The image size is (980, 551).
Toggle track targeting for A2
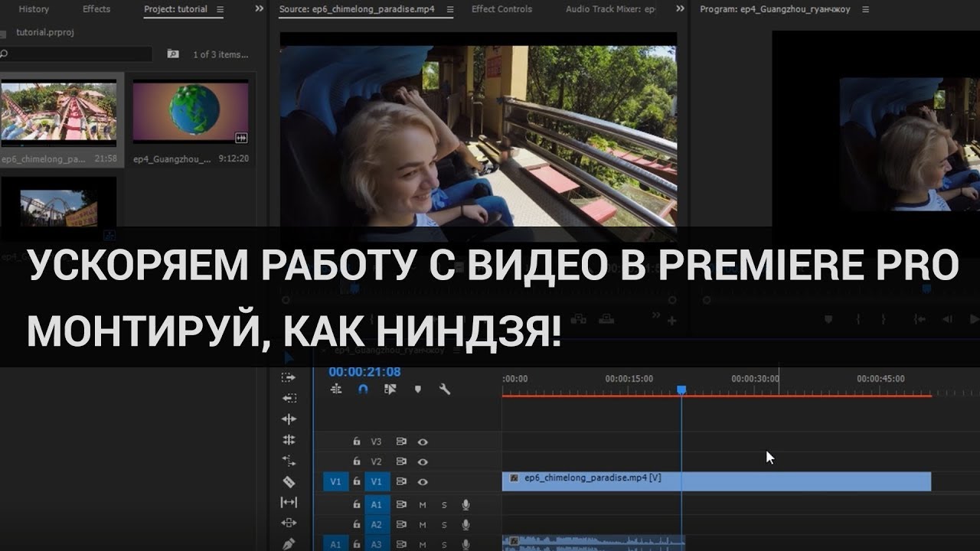377,525
